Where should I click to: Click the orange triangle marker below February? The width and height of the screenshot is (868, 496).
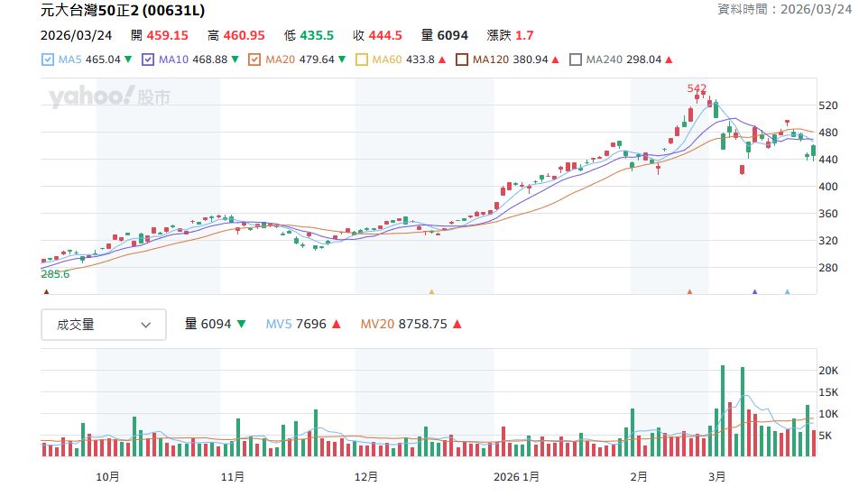point(689,292)
